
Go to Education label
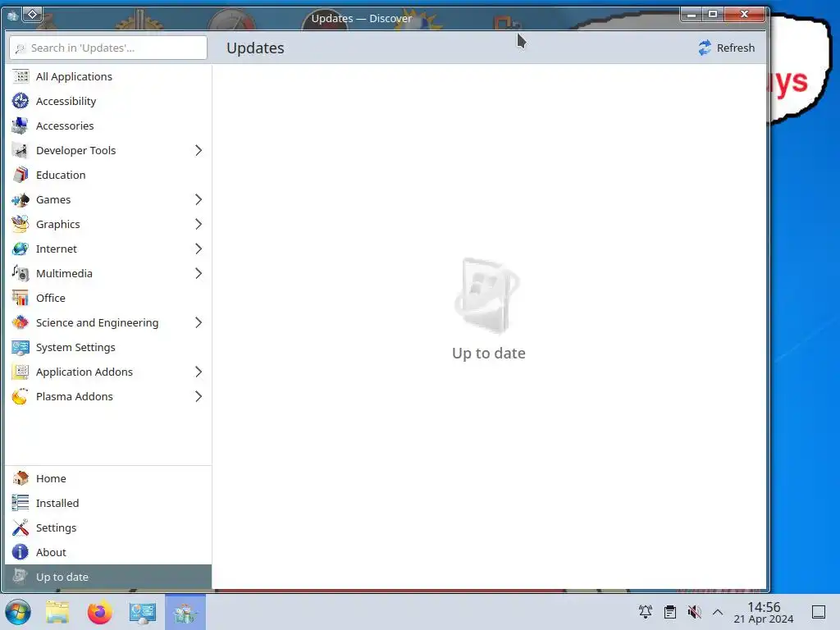[61, 176]
